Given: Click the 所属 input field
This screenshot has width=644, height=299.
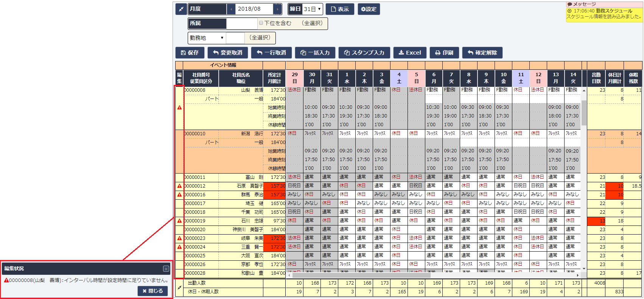Looking at the screenshot, I should pos(242,23).
